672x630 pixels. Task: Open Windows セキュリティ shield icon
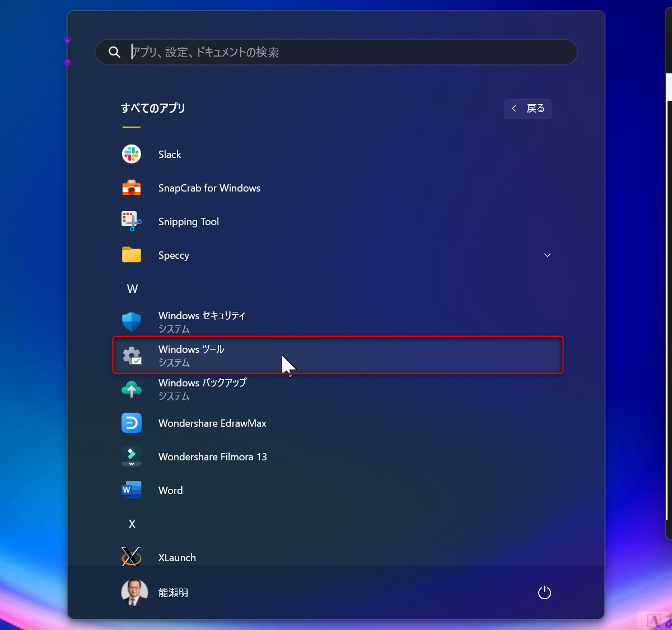(132, 321)
